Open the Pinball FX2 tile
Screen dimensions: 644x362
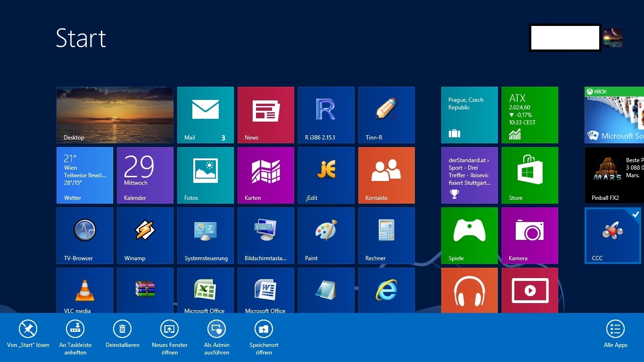(614, 175)
